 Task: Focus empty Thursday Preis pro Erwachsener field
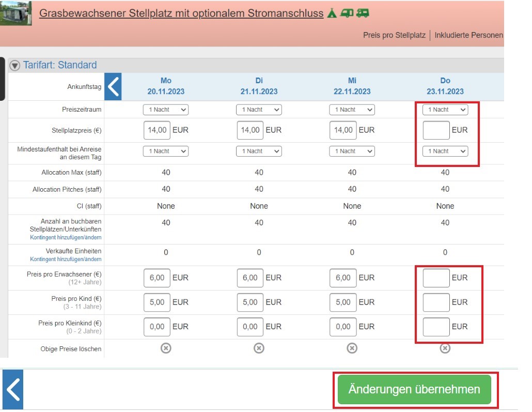pyautogui.click(x=436, y=278)
